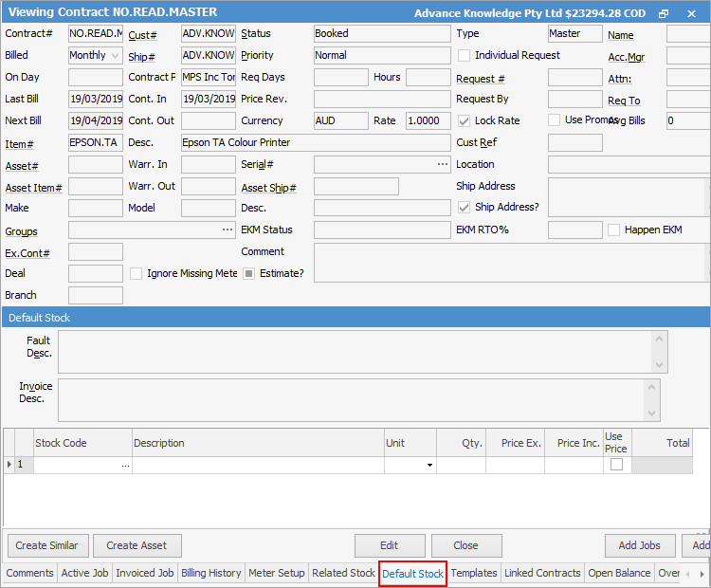
Task: Switch to the Related Stock tab
Action: pos(343,573)
